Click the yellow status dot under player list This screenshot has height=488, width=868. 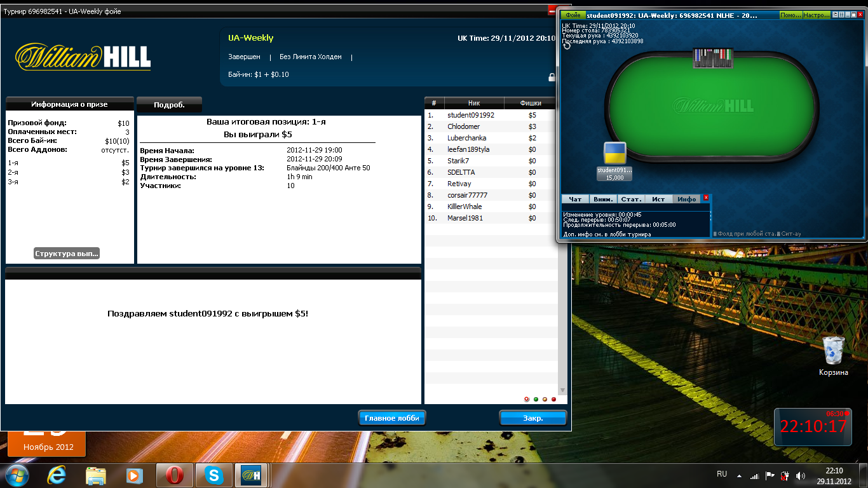[545, 399]
